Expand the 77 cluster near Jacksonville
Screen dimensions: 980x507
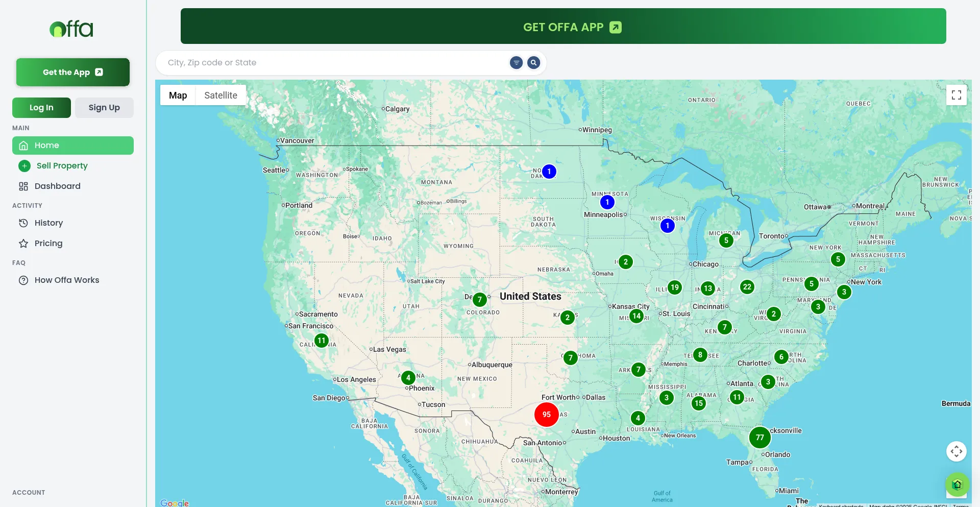[x=759, y=438]
